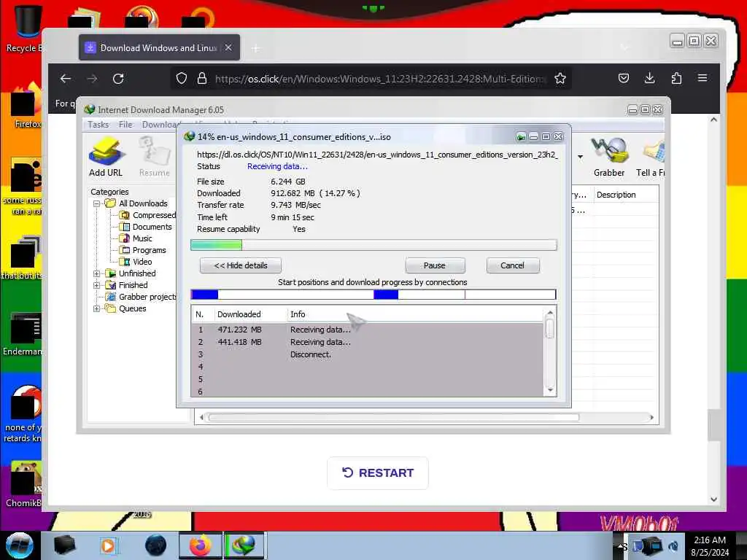Click the taskbar clock showing 2:16 AM
747x560 pixels.
tap(711, 546)
